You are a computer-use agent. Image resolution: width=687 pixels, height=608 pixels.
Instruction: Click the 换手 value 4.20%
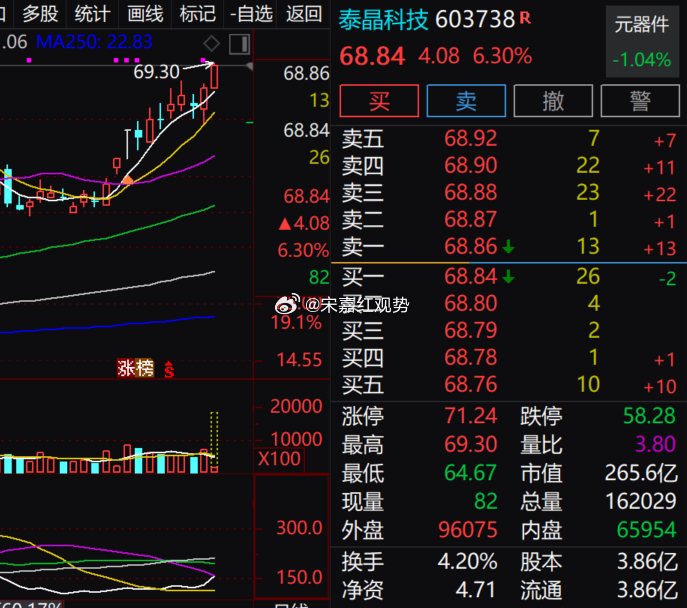pyautogui.click(x=467, y=562)
